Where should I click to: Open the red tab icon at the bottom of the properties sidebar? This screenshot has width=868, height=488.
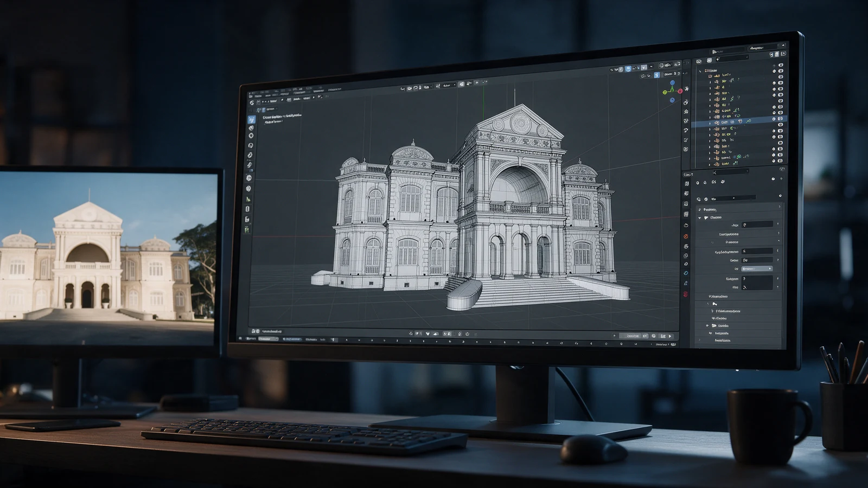tap(686, 294)
